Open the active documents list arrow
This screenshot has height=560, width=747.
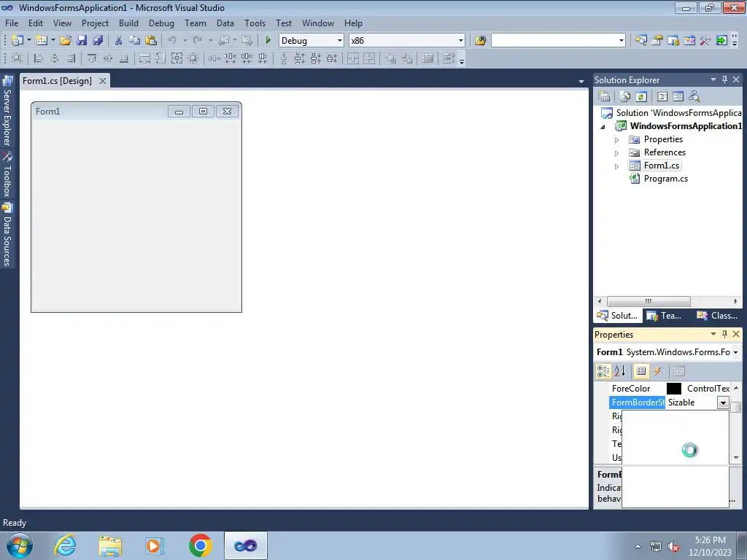coord(581,82)
